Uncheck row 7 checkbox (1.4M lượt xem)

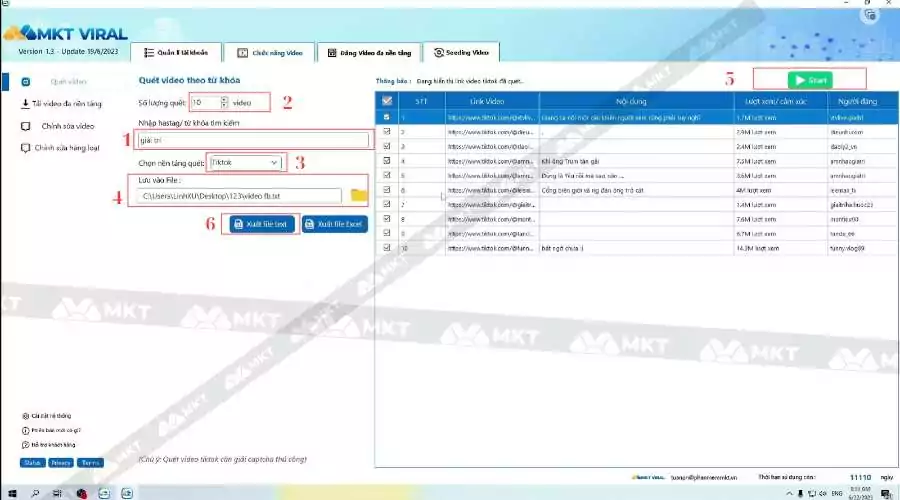(x=386, y=204)
